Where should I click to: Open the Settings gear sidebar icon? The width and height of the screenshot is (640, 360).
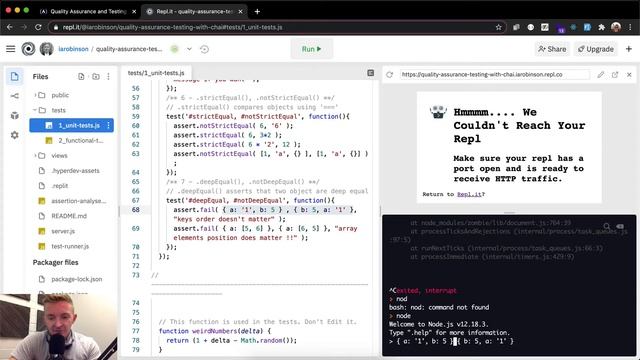(15, 135)
